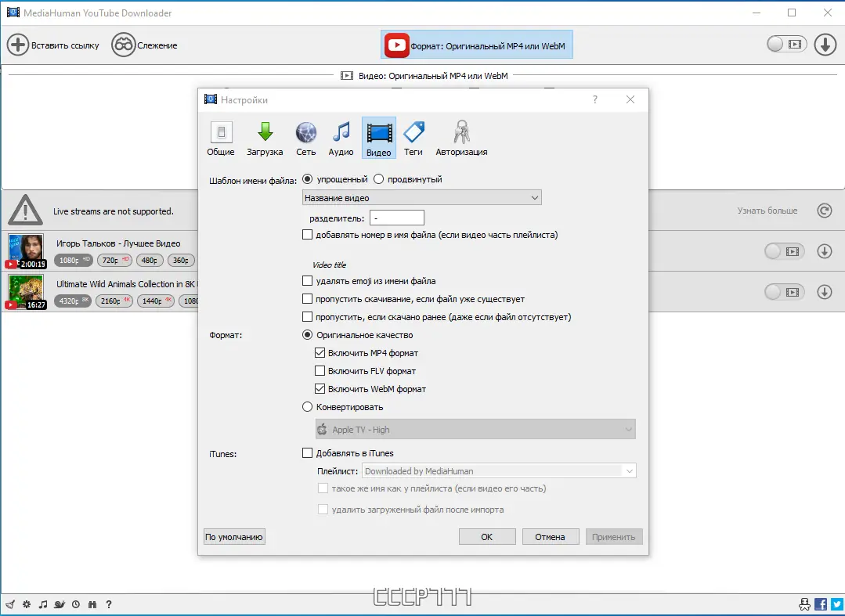Choose 4320p 8K quality for Wild Animals video

pos(73,301)
